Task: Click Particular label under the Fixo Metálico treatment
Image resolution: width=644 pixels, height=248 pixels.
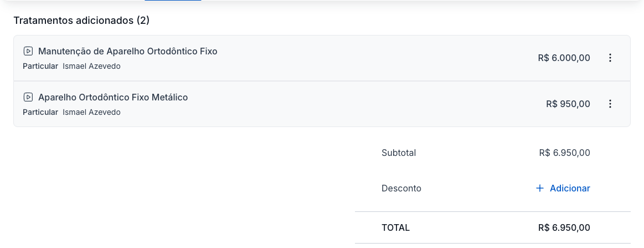Action: pyautogui.click(x=40, y=112)
